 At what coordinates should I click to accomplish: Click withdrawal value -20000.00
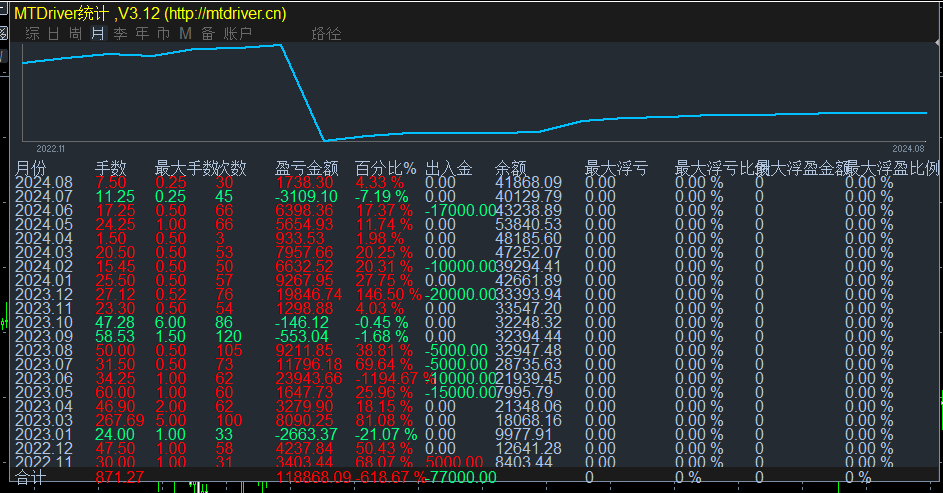461,295
